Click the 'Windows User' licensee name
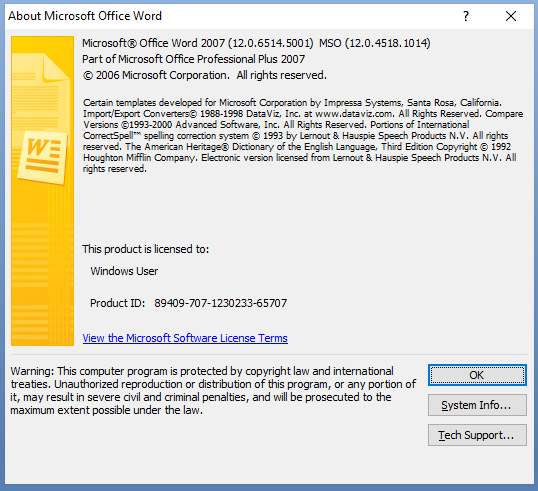Image resolution: width=538 pixels, height=491 pixels. click(x=124, y=271)
